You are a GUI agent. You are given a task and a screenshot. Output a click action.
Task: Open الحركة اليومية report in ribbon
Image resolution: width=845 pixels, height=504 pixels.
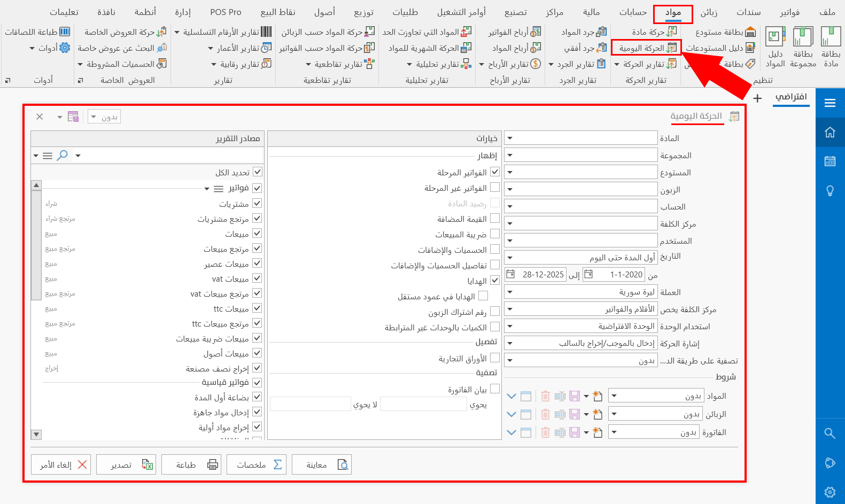tap(647, 48)
